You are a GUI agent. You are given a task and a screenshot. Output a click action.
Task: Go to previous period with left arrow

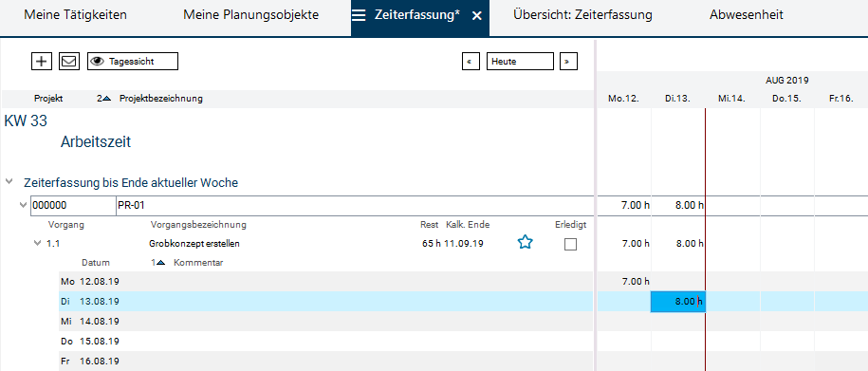pos(471,62)
